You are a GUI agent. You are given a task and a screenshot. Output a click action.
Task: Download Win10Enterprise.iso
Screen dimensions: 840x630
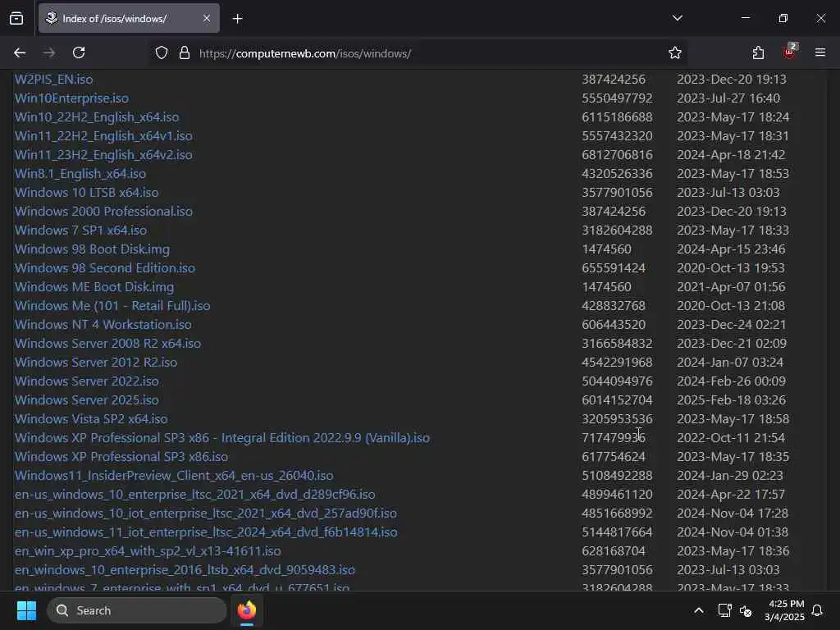pyautogui.click(x=72, y=98)
